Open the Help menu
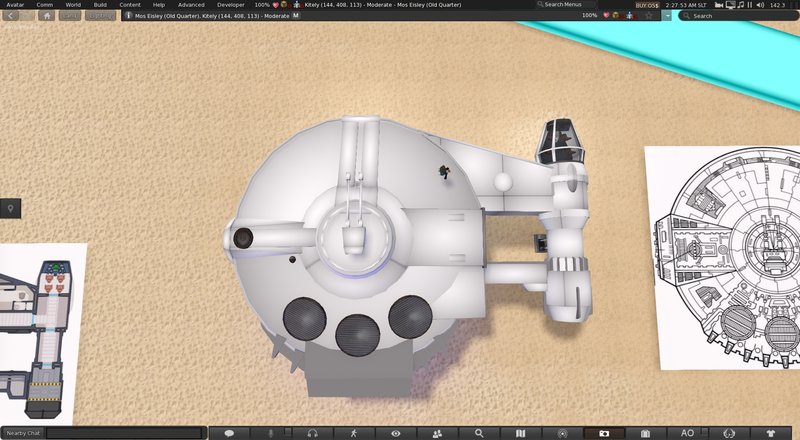The height and width of the screenshot is (440, 800). 159,5
